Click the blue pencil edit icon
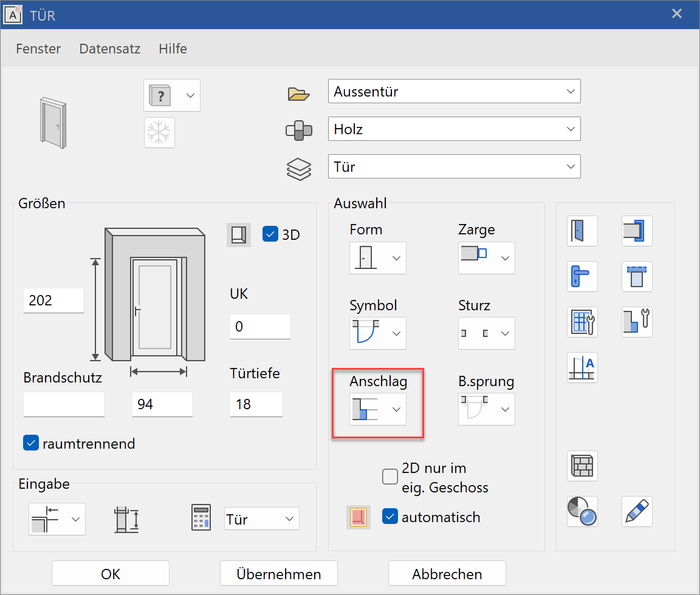The height and width of the screenshot is (595, 700). (x=637, y=512)
